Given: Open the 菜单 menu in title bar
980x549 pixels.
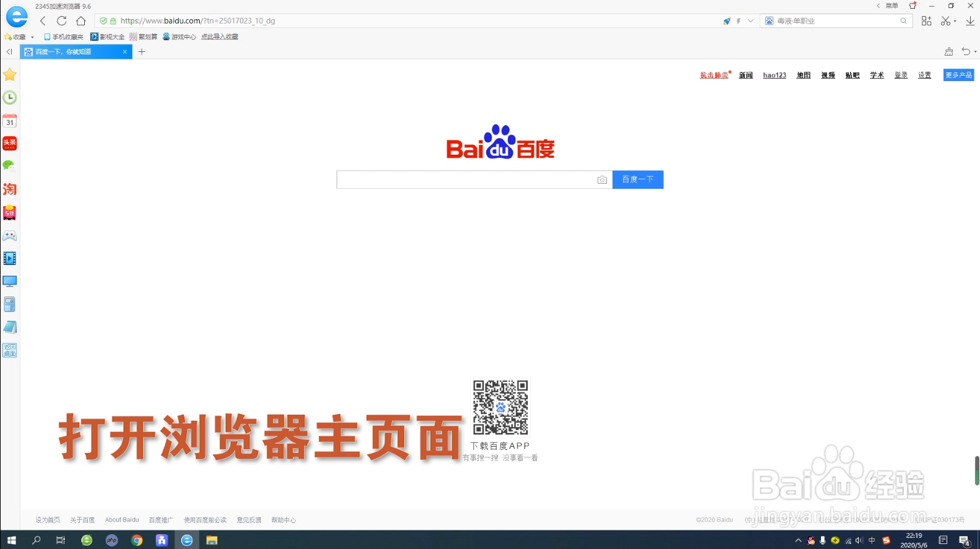Looking at the screenshot, I should (x=892, y=6).
